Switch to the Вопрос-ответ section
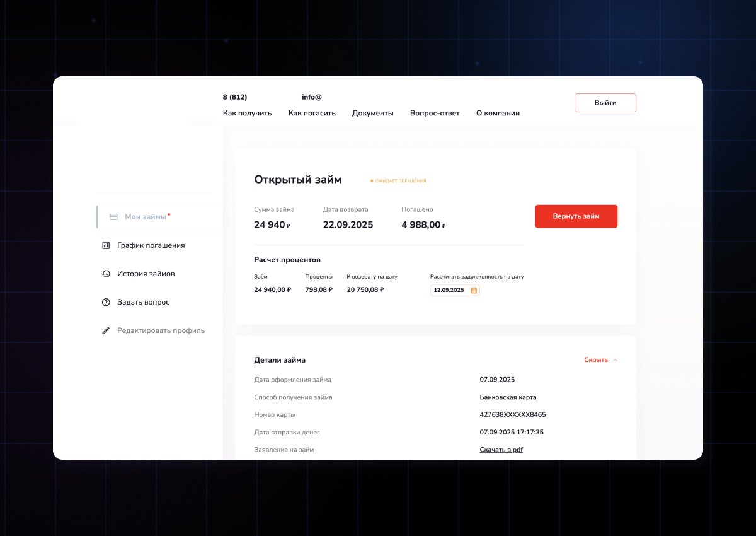756x536 pixels. click(x=435, y=113)
